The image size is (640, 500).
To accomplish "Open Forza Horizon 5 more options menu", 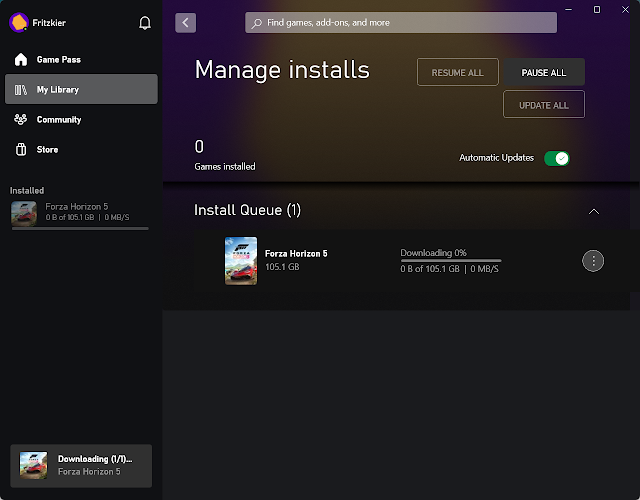I will pos(593,260).
